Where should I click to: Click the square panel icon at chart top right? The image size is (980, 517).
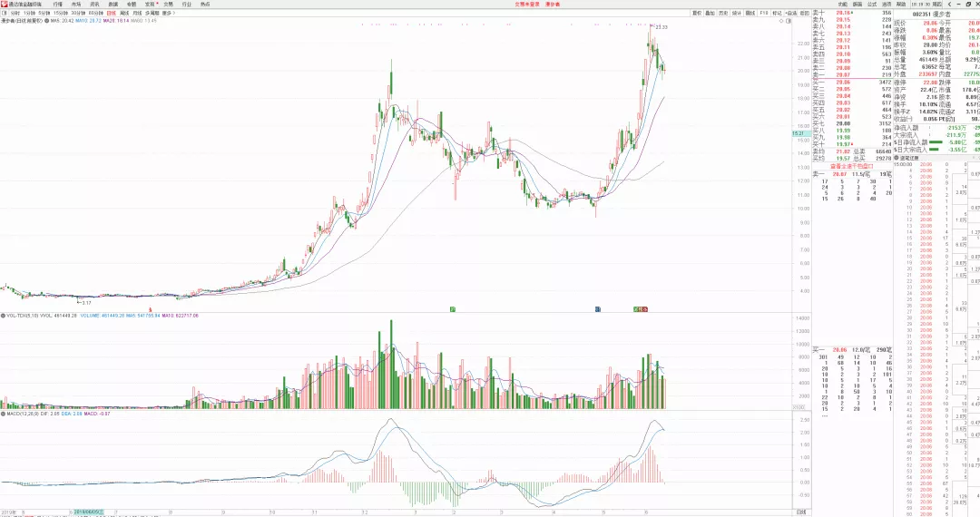[789, 21]
